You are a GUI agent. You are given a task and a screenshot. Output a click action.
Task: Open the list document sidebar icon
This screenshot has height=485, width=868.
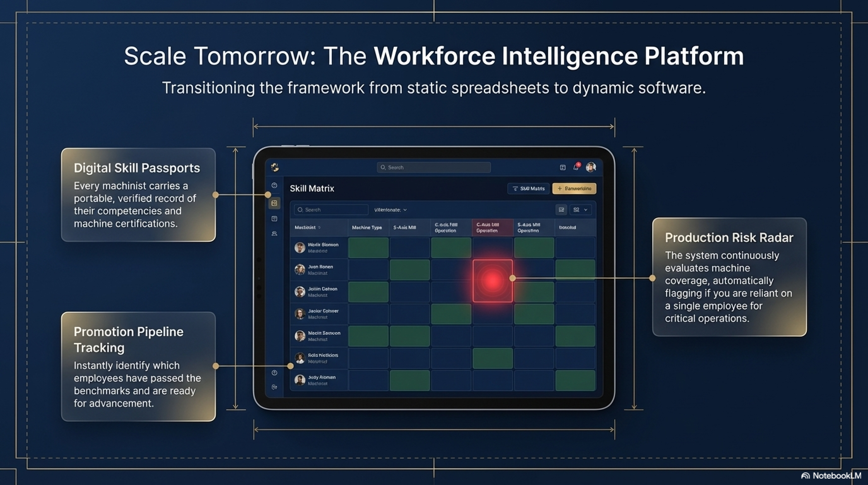[274, 219]
